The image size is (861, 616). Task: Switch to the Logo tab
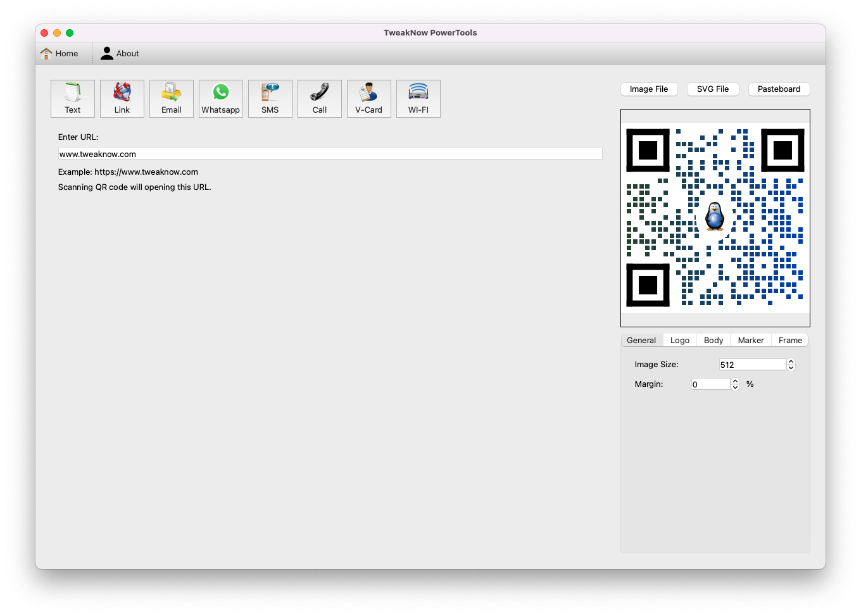point(680,341)
